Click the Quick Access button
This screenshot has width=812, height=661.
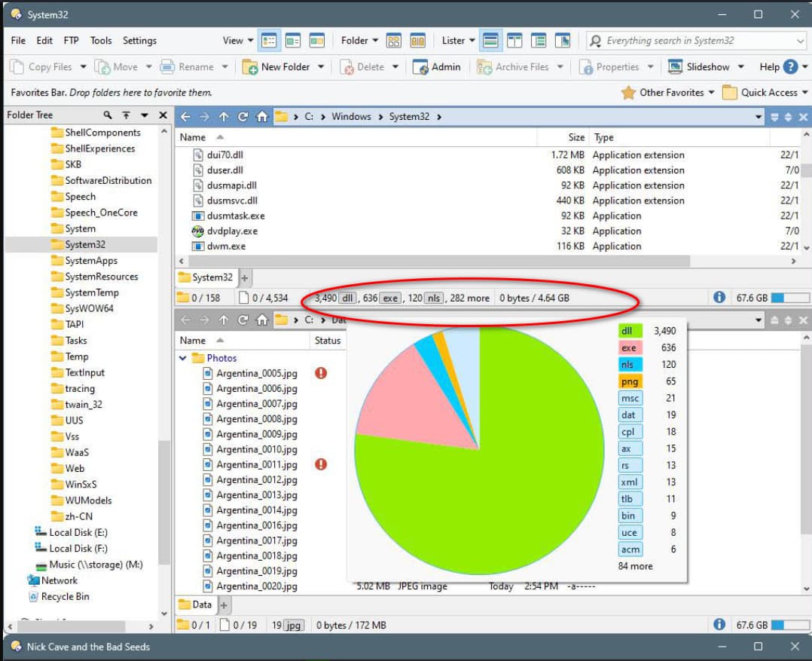point(765,92)
